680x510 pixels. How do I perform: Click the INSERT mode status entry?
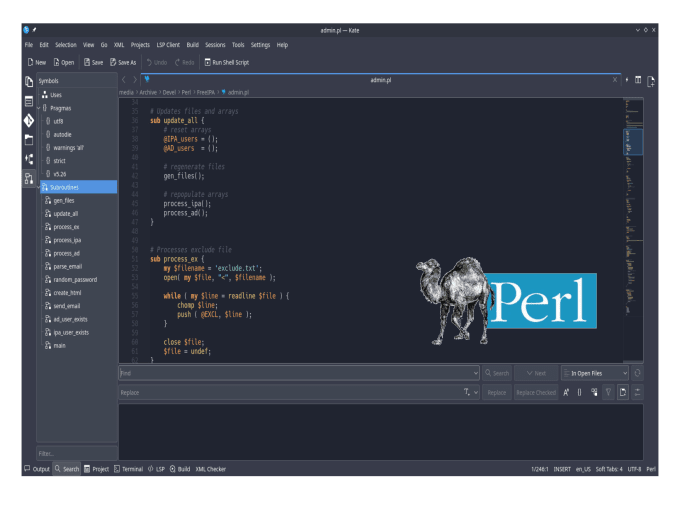coord(562,469)
